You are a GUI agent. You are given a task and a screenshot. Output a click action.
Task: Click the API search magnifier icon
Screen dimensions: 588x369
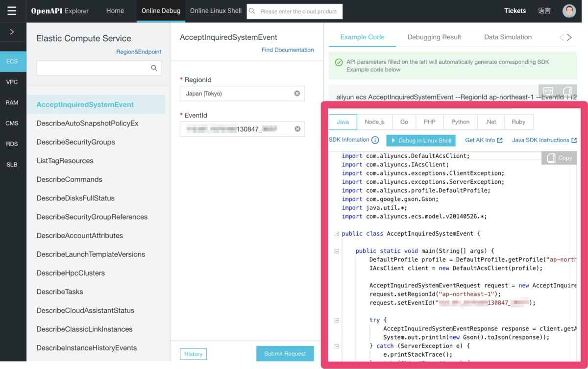(x=154, y=68)
